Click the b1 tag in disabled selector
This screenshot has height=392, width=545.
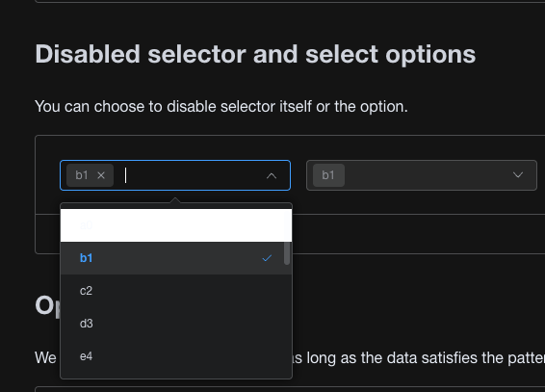(x=328, y=175)
